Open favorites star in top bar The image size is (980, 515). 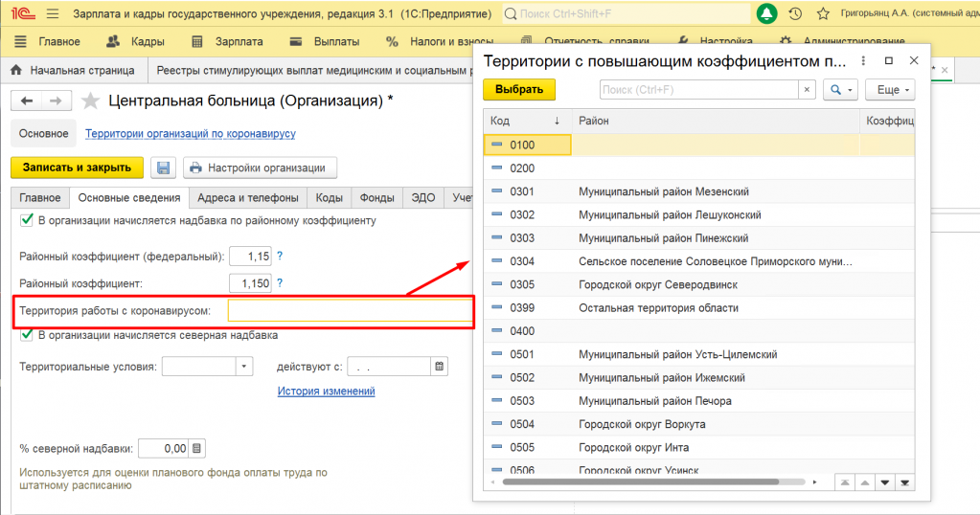point(822,14)
